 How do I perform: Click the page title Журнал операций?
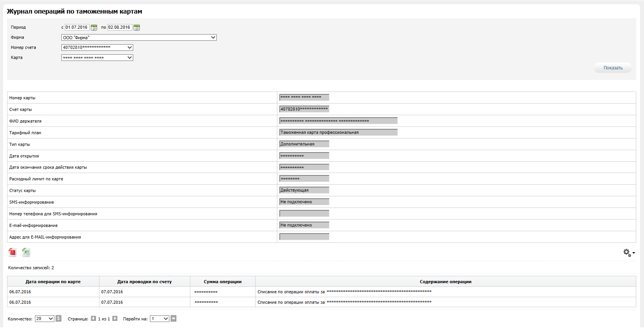tap(75, 12)
